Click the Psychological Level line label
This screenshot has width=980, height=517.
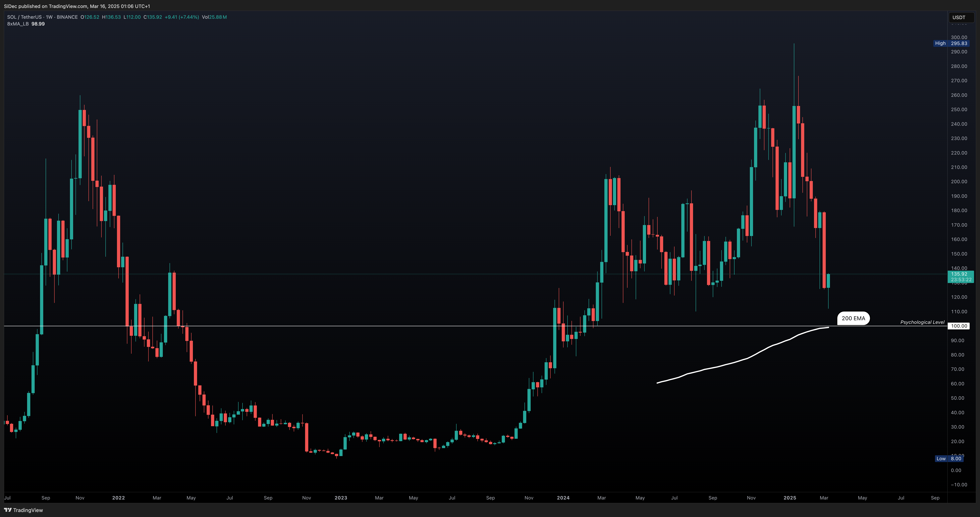[x=922, y=322]
